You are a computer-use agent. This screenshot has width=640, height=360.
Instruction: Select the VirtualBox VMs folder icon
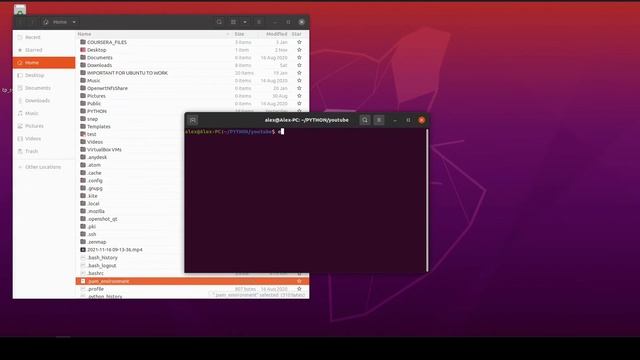click(x=83, y=149)
